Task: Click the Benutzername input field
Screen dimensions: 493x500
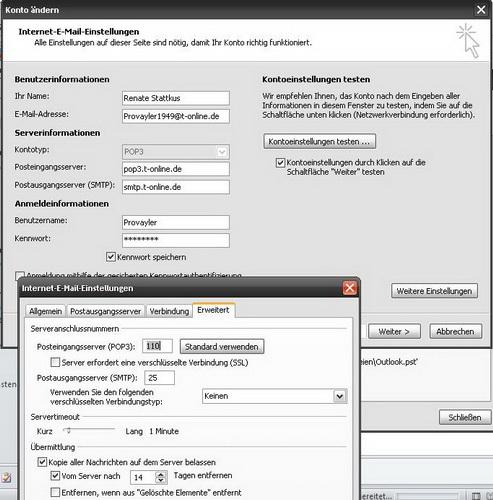Action: coord(176,222)
